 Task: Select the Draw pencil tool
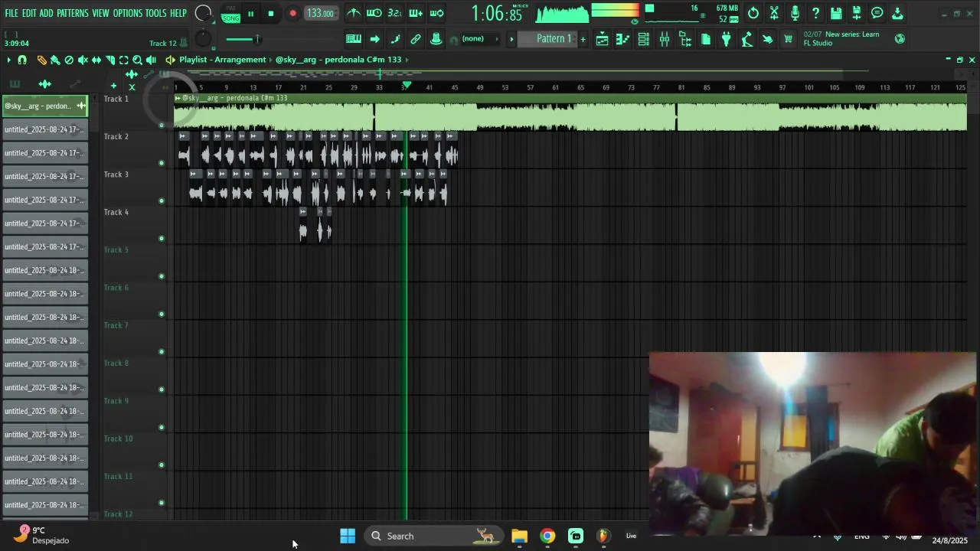(x=42, y=60)
